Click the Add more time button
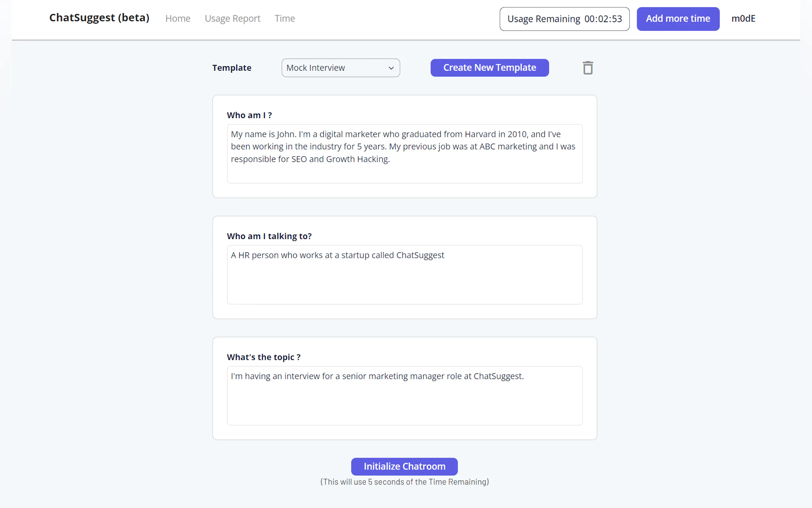Viewport: 812px width, 508px height. coord(678,19)
